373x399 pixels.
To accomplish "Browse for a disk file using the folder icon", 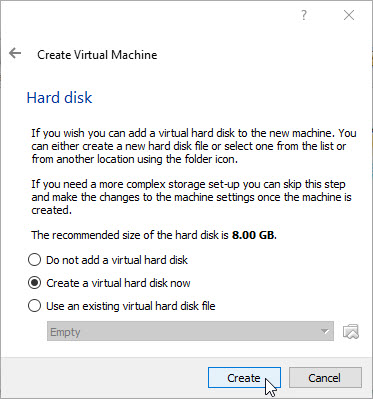I will 351,331.
